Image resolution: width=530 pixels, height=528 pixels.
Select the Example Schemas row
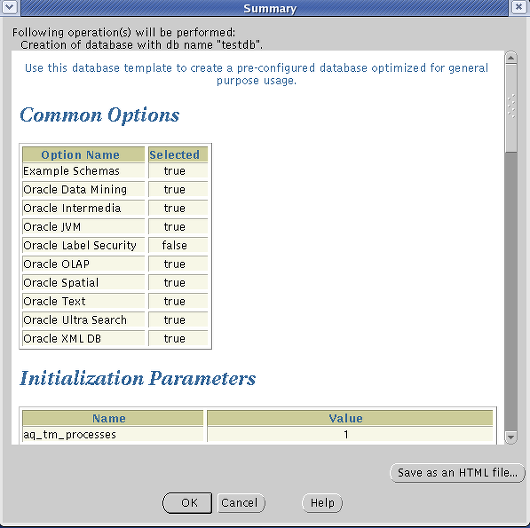point(115,171)
